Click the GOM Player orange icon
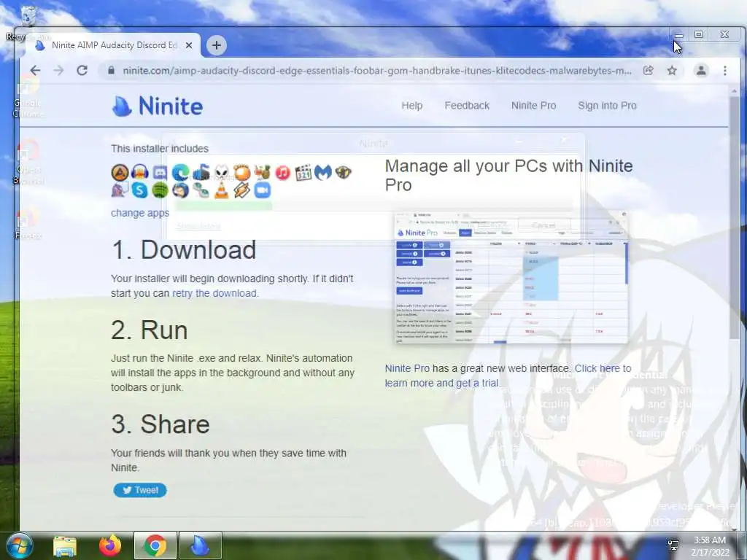Image resolution: width=747 pixels, height=560 pixels. point(242,172)
